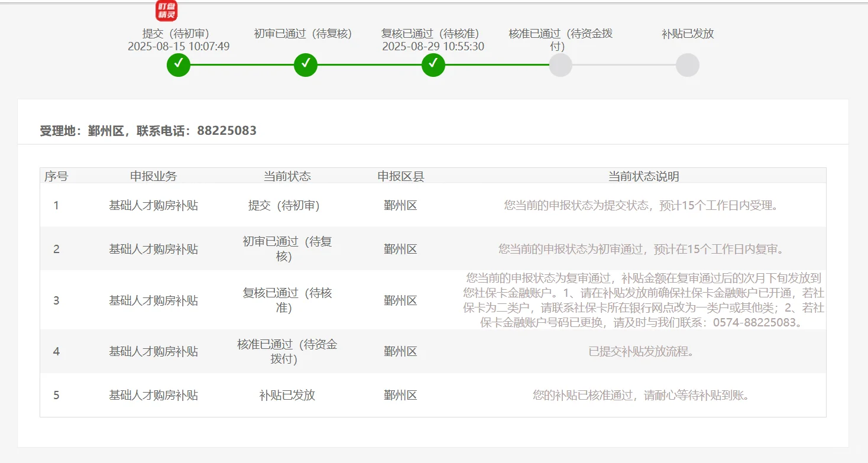Click the 申报区县 column header

pyautogui.click(x=401, y=176)
